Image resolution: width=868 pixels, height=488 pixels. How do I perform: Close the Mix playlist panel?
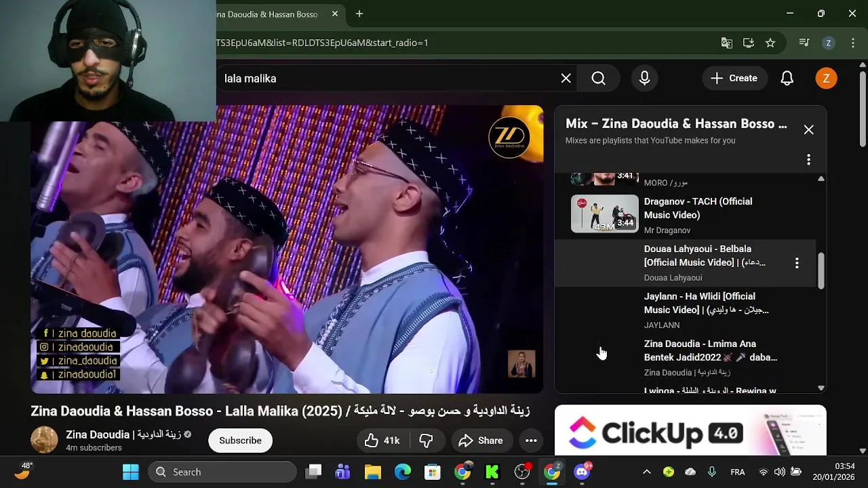click(x=808, y=129)
